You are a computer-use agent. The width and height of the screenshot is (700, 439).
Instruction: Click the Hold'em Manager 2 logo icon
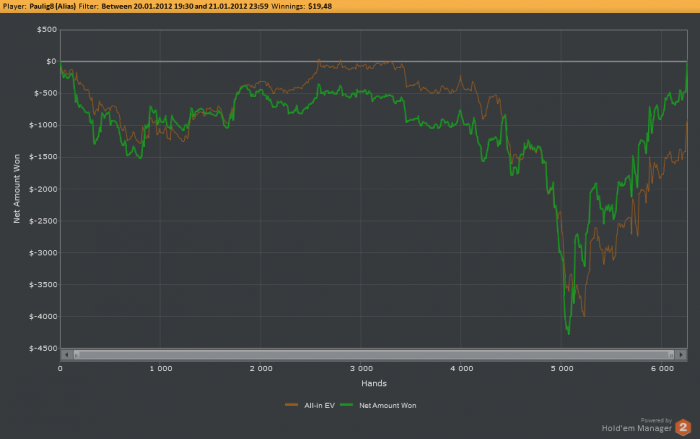pyautogui.click(x=683, y=427)
